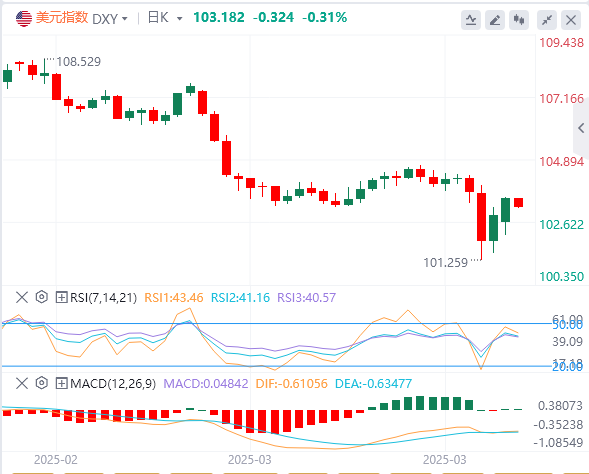The image size is (589, 474).
Task: Open RSI indicator settings hexagon icon
Action: pos(42,297)
